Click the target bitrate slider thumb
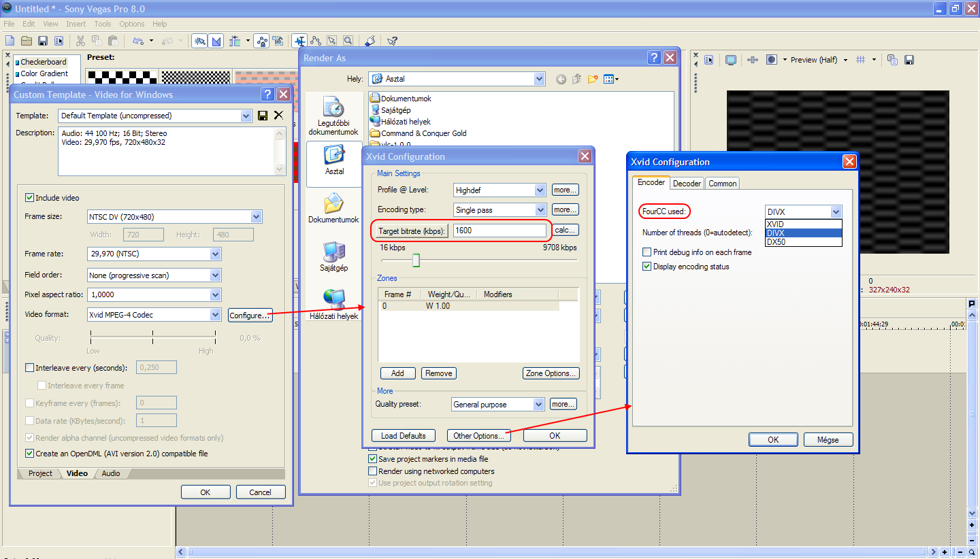 coord(416,260)
